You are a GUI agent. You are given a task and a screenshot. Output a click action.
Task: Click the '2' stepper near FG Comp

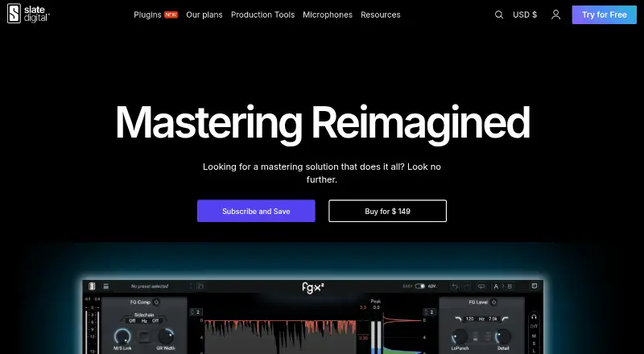tap(196, 312)
